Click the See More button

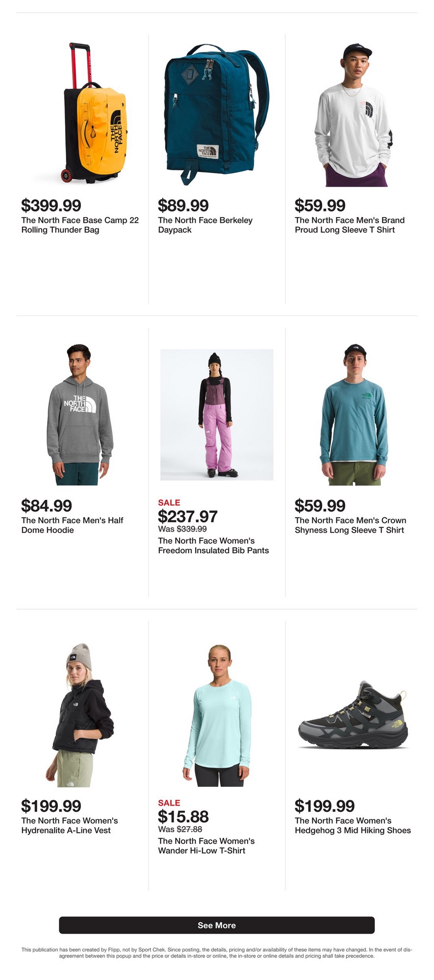[x=217, y=925]
